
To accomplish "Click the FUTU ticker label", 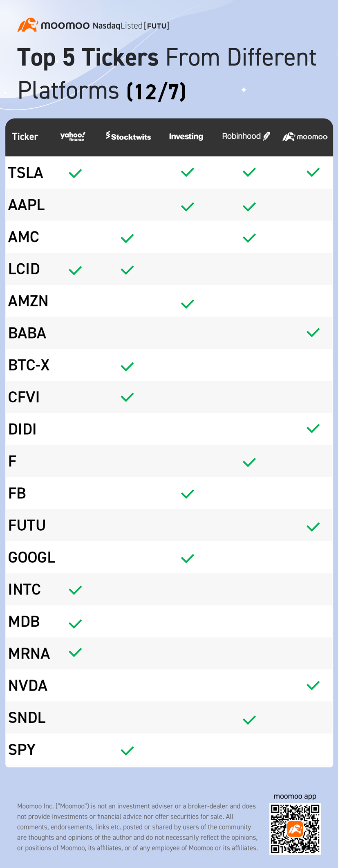I will [27, 525].
